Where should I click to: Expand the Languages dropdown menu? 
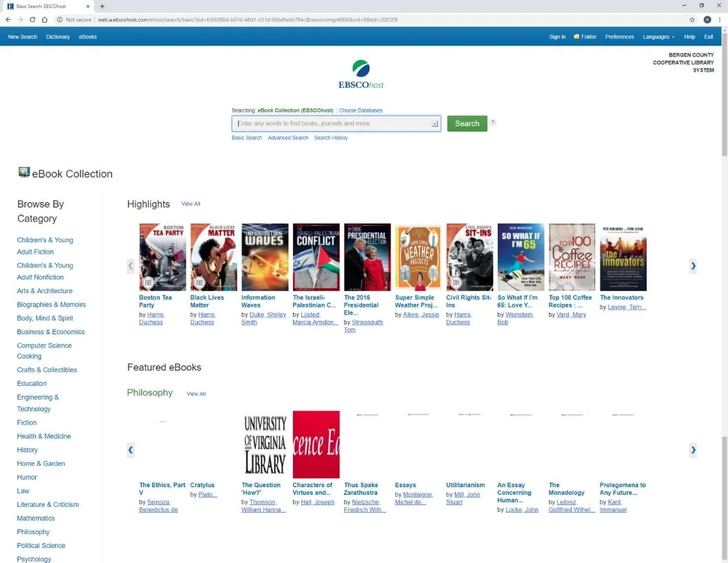658,37
